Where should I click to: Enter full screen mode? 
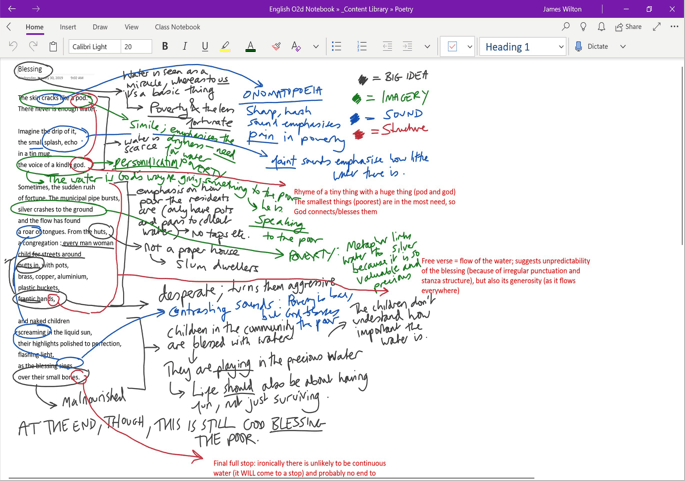657,27
